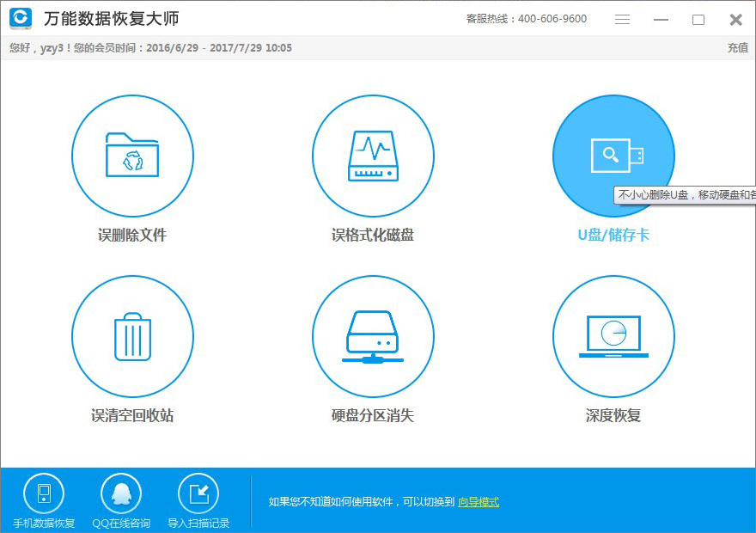Screen dimensions: 756x533
Task: Click the customer hotline 400-606-9600 text
Action: [527, 19]
